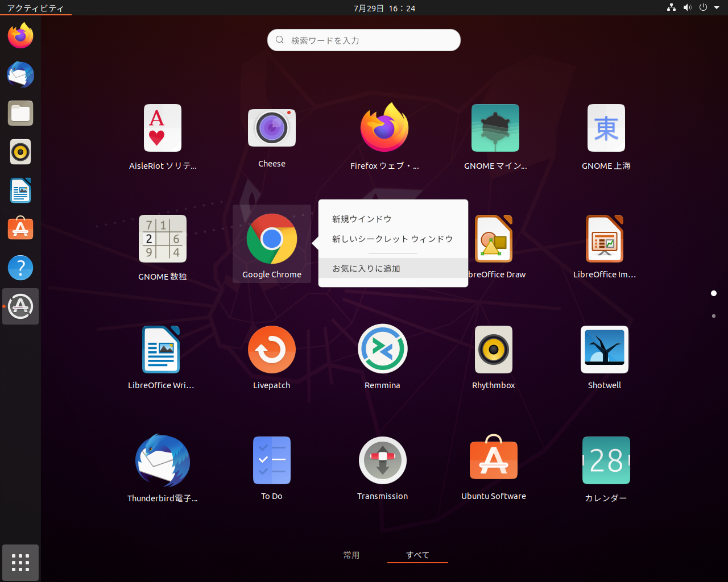
Task: Switch to the すべて tab
Action: pyautogui.click(x=417, y=555)
